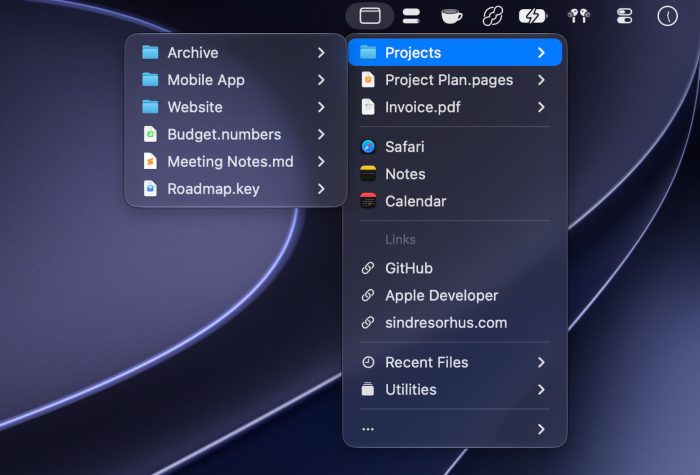700x475 pixels.
Task: Click the PDF file icon for Invoice
Action: (x=368, y=107)
